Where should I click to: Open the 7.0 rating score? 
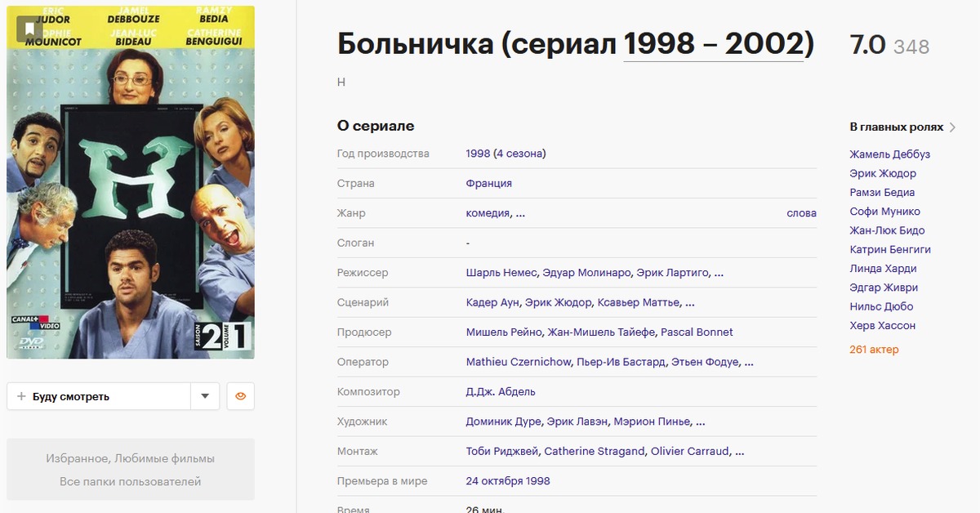(x=867, y=46)
